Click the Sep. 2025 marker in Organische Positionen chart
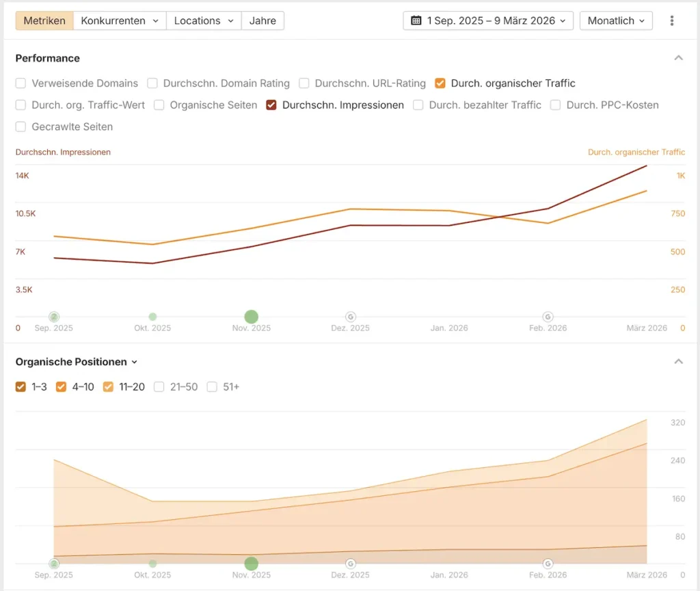The height and width of the screenshot is (591, 700). [54, 564]
